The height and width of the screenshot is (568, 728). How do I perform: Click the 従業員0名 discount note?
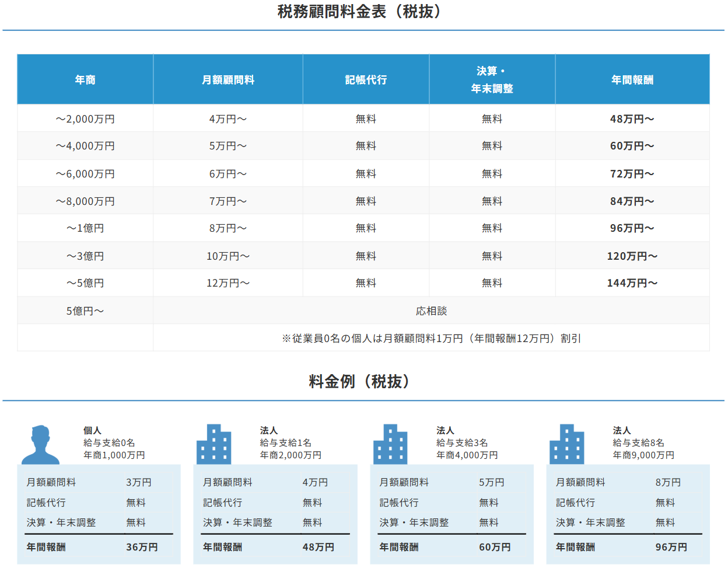click(x=431, y=338)
